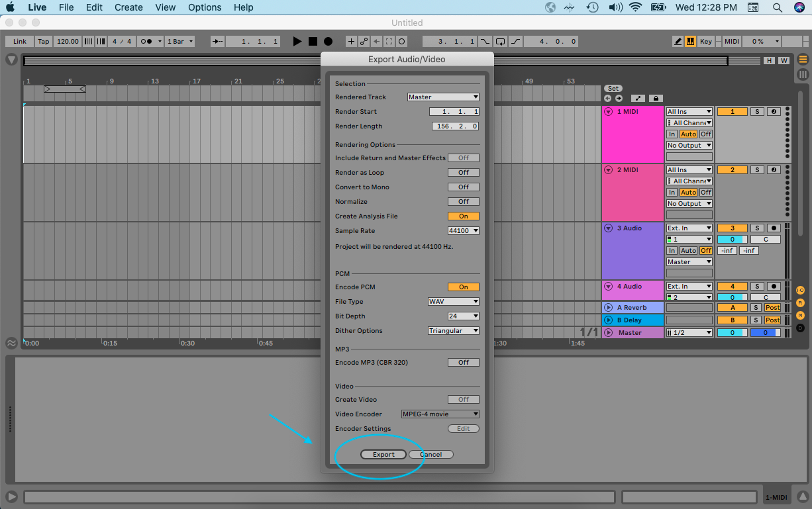
Task: Cancel the export dialog
Action: 431,455
